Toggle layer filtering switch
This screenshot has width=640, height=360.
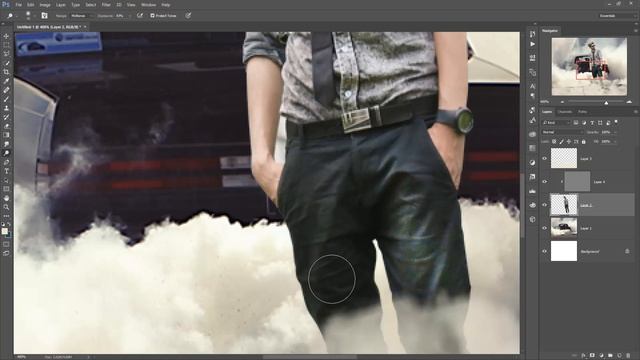point(616,122)
